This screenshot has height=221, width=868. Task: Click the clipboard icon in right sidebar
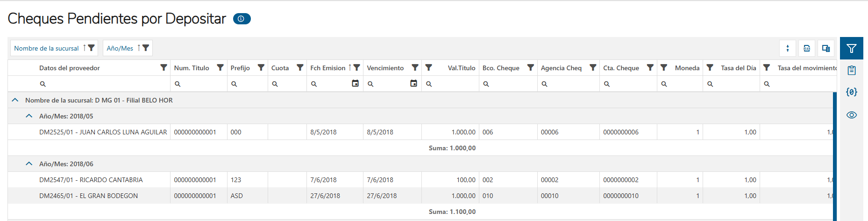[851, 70]
